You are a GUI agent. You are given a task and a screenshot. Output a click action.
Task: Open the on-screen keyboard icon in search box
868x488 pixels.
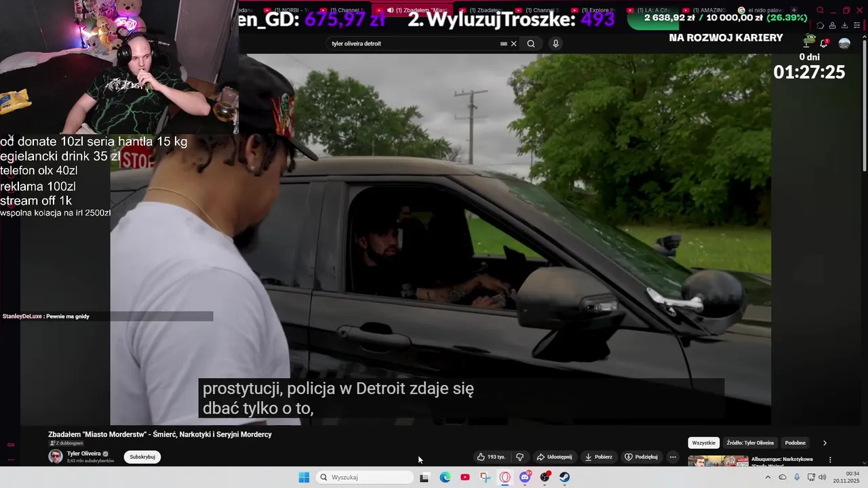point(503,43)
